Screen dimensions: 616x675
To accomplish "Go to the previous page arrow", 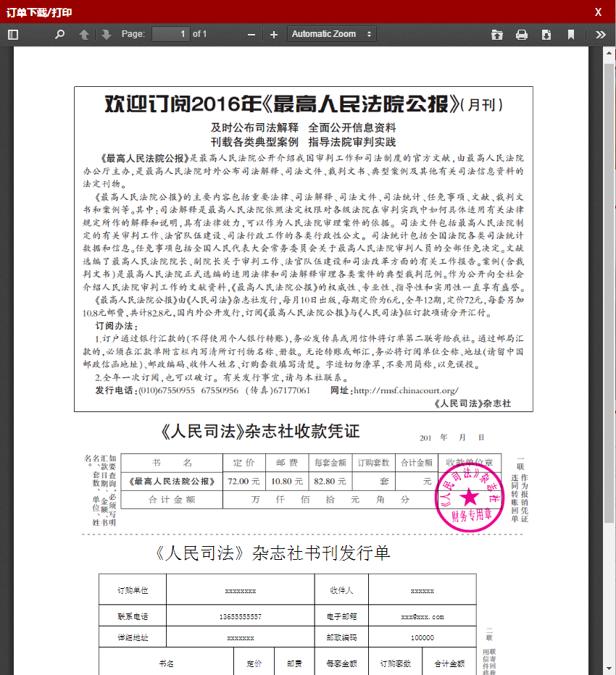I will pyautogui.click(x=84, y=35).
